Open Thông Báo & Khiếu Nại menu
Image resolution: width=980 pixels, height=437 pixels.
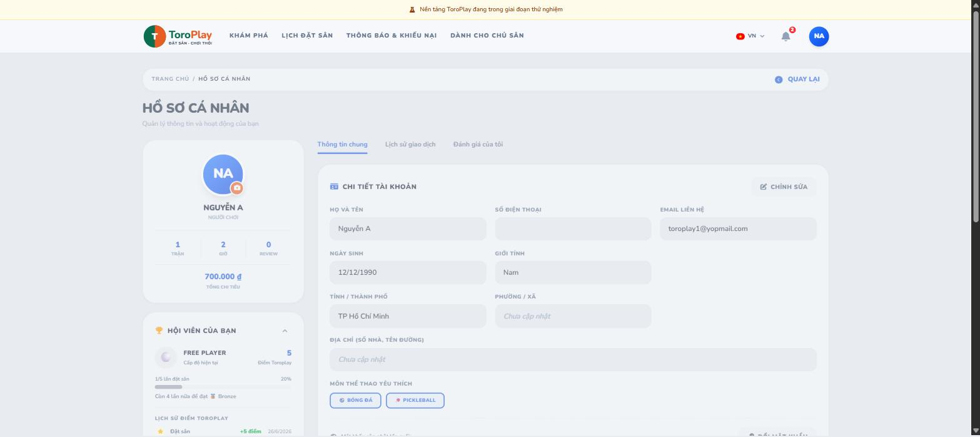tap(391, 36)
